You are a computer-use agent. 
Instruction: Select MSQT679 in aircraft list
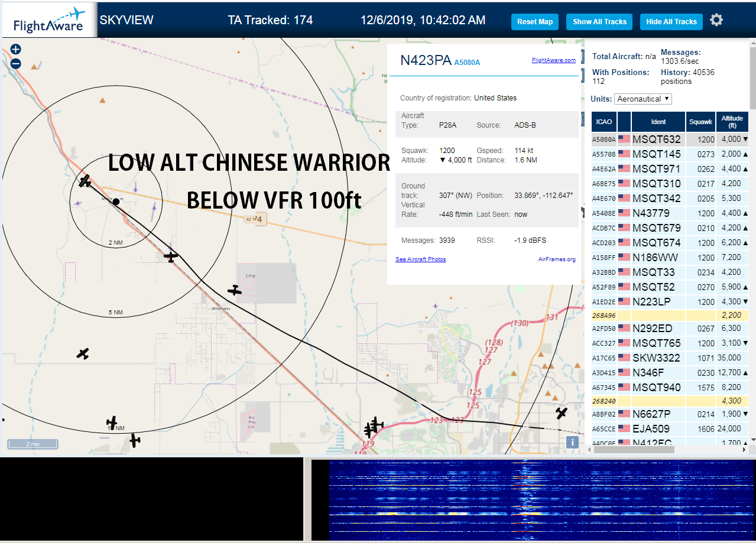[670, 228]
